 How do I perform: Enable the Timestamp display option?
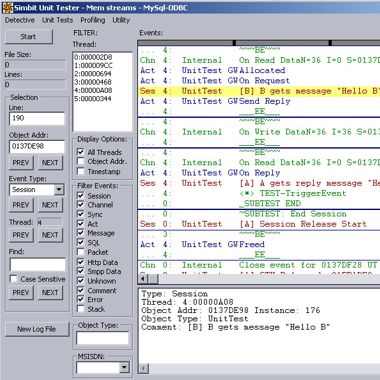[81, 171]
